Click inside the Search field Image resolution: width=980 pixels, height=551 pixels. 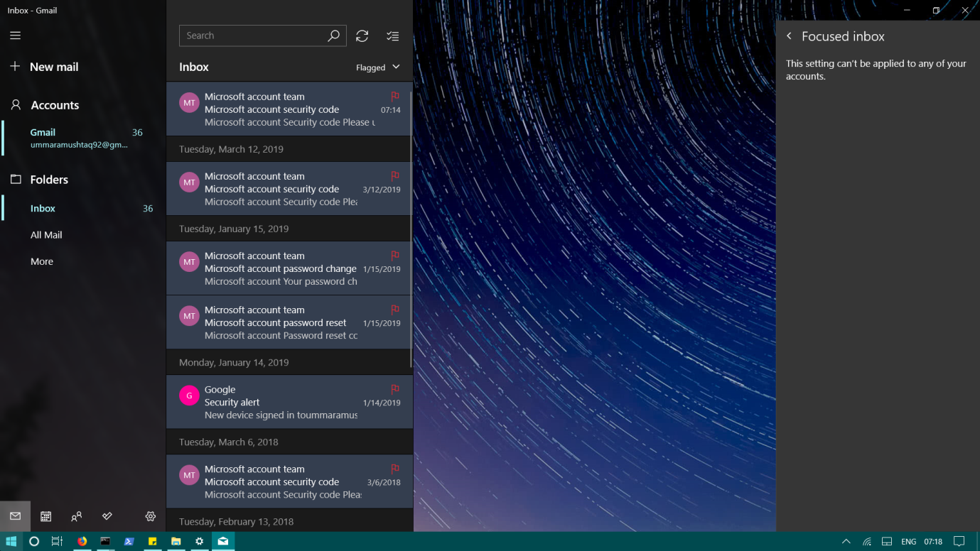click(256, 36)
